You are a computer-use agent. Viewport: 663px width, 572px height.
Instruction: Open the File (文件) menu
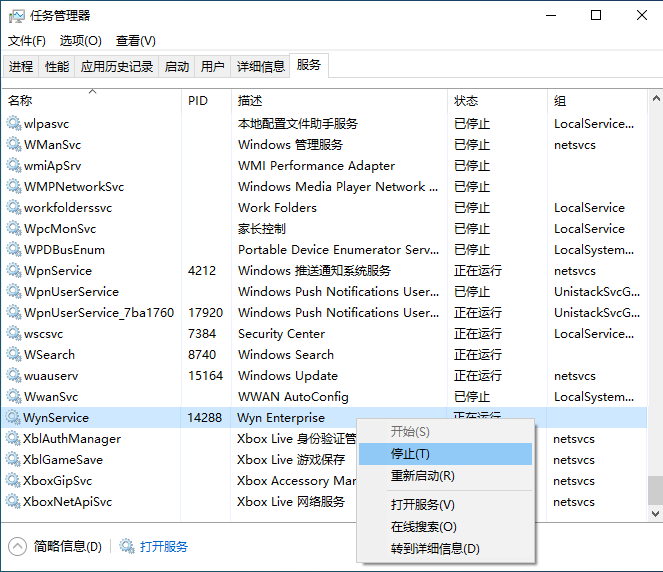27,41
